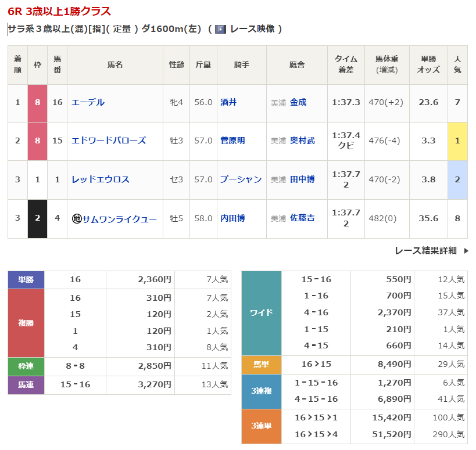Open jockey プーシャン profile

point(241,179)
